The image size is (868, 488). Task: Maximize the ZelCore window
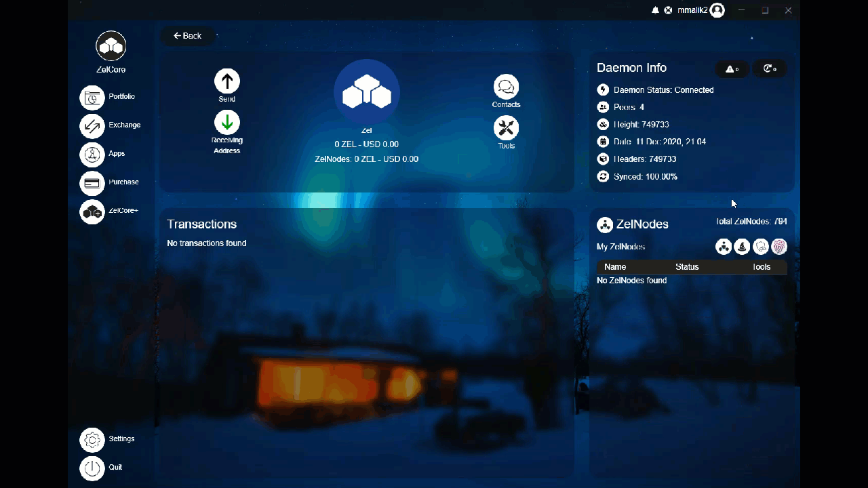(765, 10)
